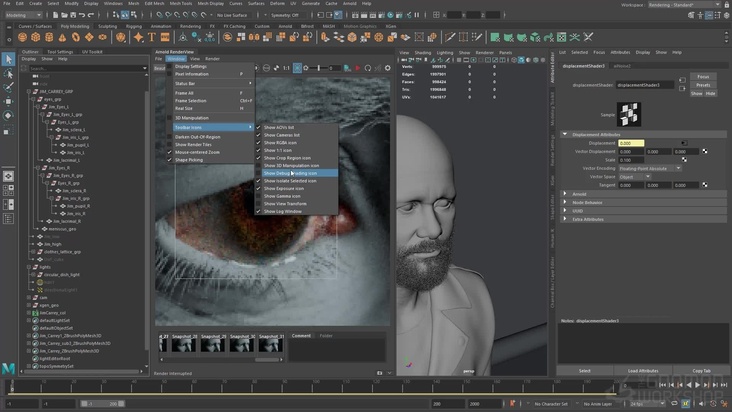Toggle Mouse-centered Zoom option
This screenshot has width=732, height=412.
pos(197,151)
